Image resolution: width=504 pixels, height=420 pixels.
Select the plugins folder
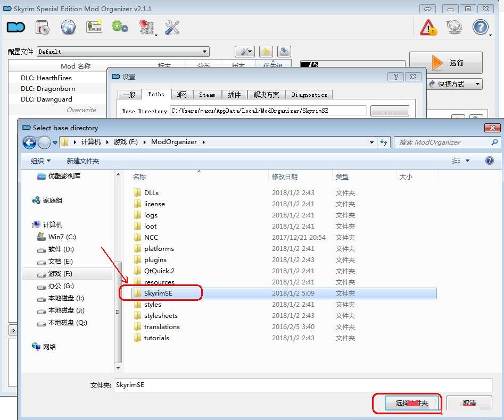click(x=155, y=260)
